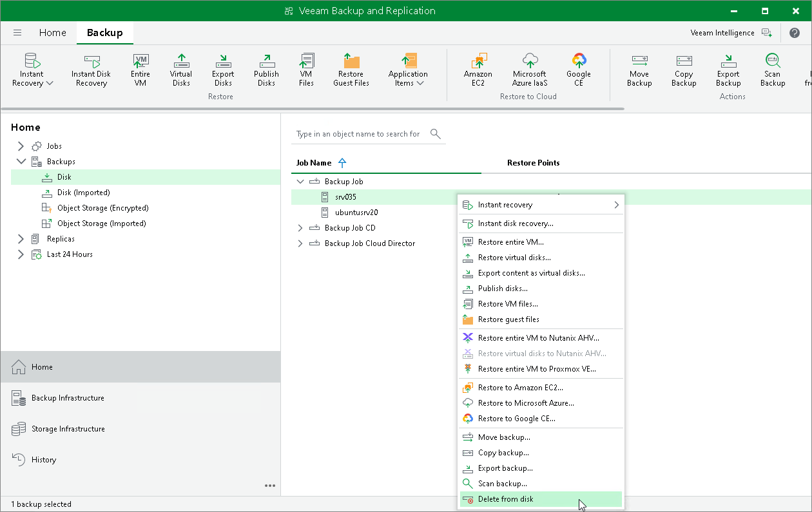Select Disk (Imported) tree item
812x512 pixels.
click(x=83, y=193)
